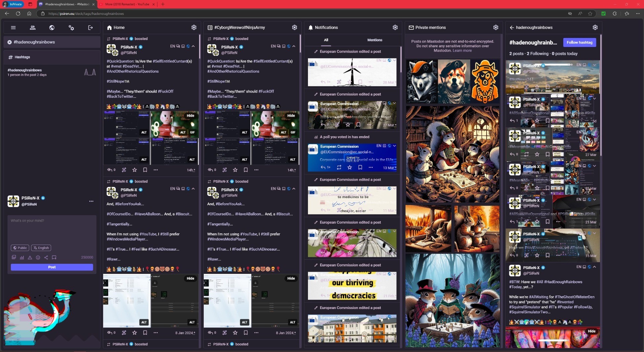This screenshot has height=352, width=644.
Task: Open Home column settings icon
Action: coord(194,27)
